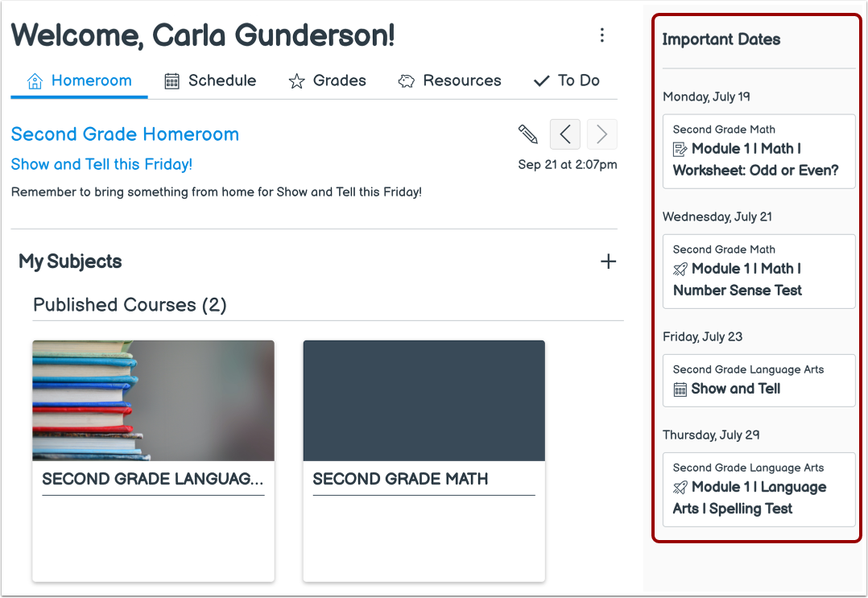The image size is (868, 598).
Task: Open the Show and Tell this Friday announcement
Action: 101,164
